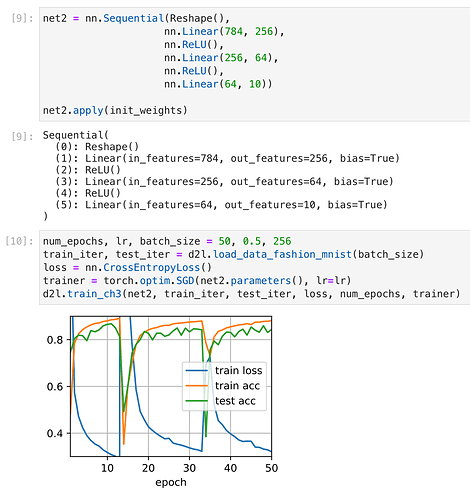Click the train acc legend entry
The width and height of the screenshot is (470, 500).
click(x=223, y=386)
